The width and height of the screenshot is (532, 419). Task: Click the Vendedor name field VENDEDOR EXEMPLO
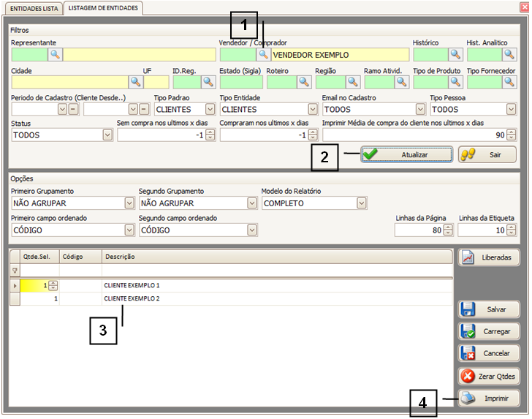[x=340, y=55]
